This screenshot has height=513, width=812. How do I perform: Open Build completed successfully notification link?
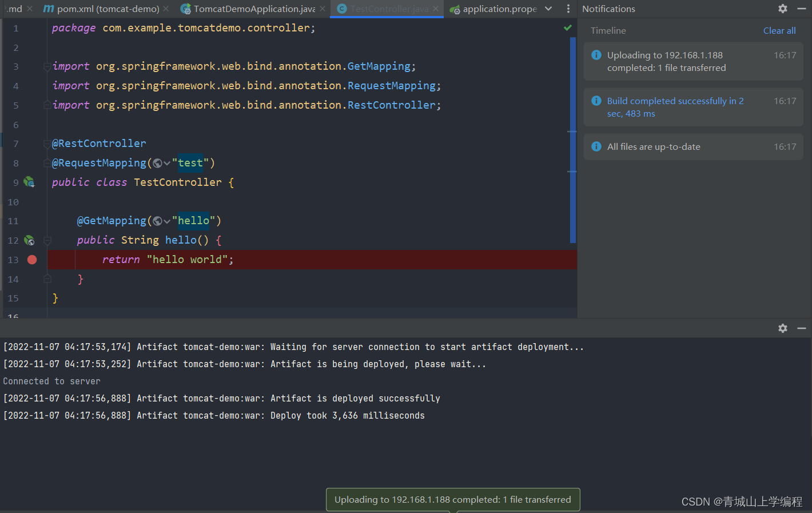[675, 107]
